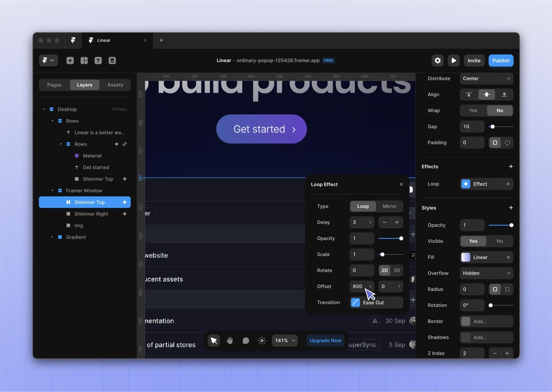The height and width of the screenshot is (392, 552).
Task: Click the Upgrade Now button
Action: pyautogui.click(x=325, y=340)
